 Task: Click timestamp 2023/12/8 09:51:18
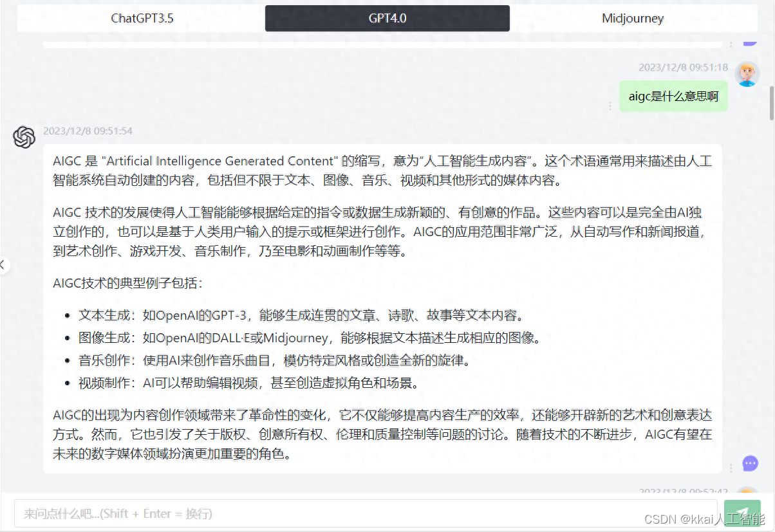683,68
